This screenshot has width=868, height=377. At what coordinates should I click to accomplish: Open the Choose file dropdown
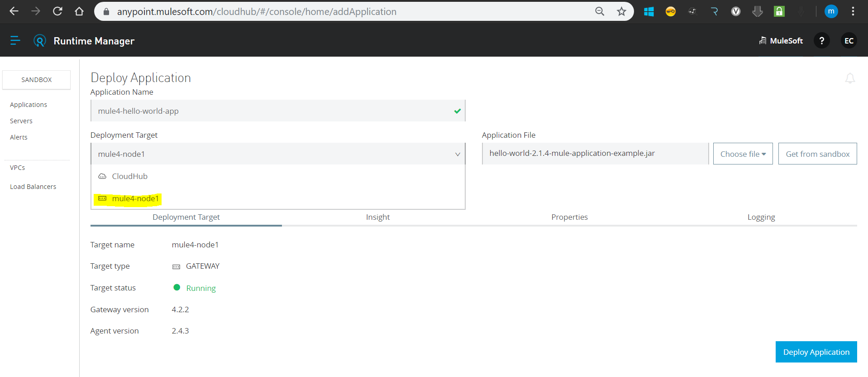743,154
